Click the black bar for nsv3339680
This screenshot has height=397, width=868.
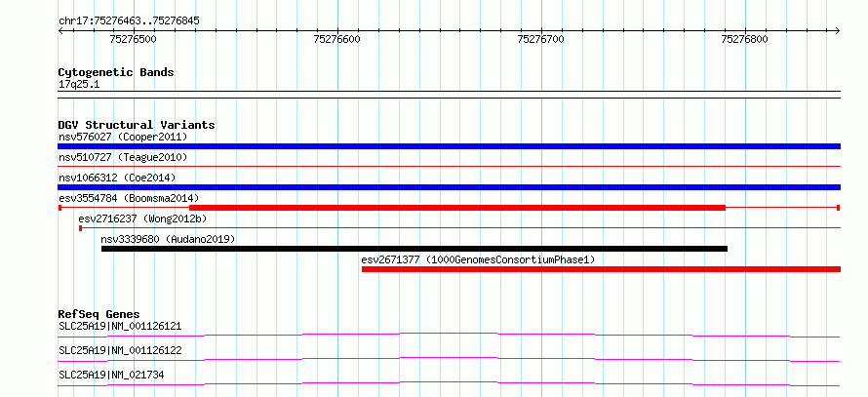pyautogui.click(x=414, y=249)
